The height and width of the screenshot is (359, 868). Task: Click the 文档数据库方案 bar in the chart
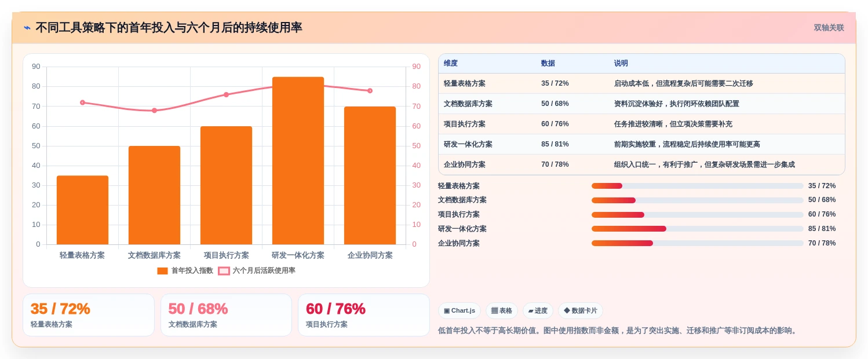pos(154,195)
